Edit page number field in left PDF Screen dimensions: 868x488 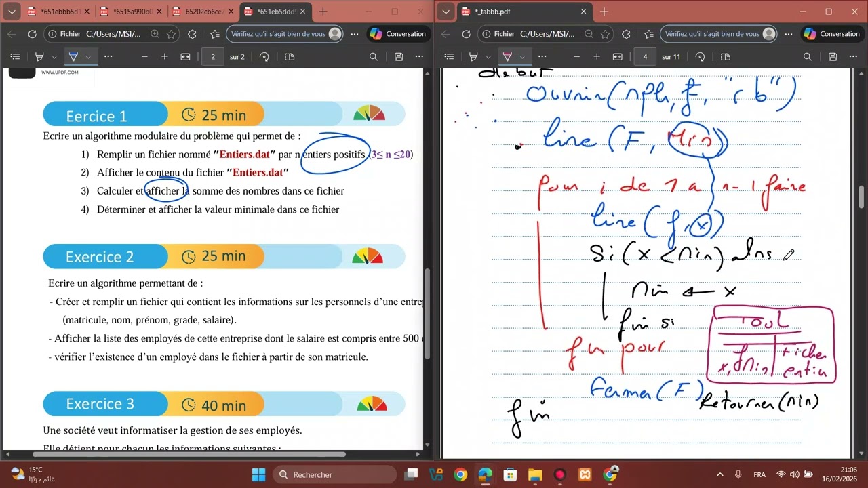(x=213, y=57)
